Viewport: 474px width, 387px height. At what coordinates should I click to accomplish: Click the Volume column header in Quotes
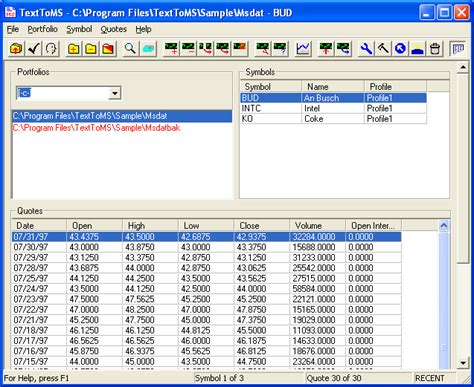pos(317,225)
